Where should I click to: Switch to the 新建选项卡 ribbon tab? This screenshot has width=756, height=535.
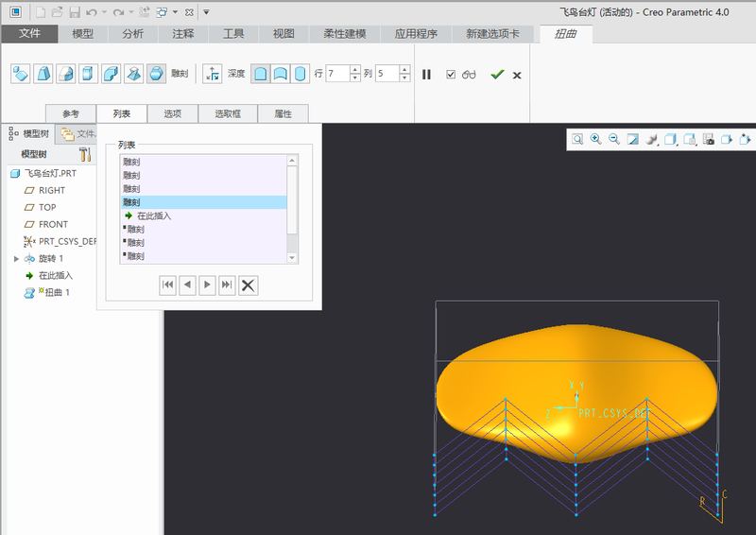coord(492,34)
